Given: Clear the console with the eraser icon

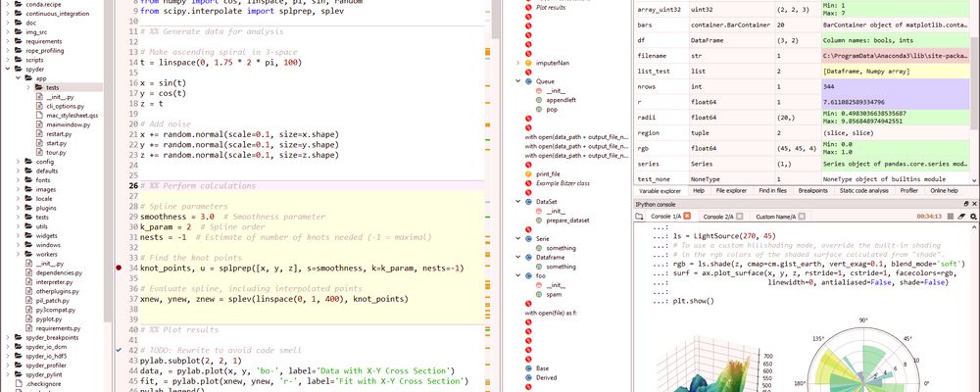Looking at the screenshot, I should coord(962,217).
